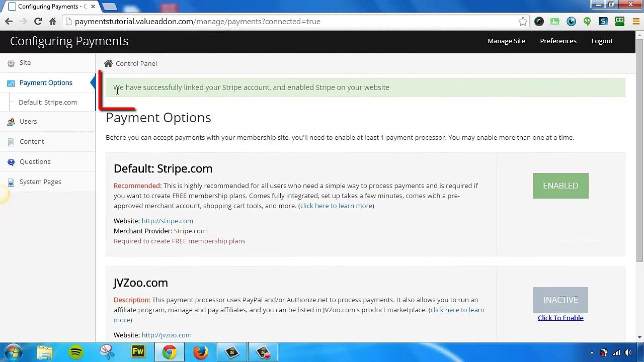The height and width of the screenshot is (362, 644).
Task: Click 'Default: Stripe.com' section heading
Action: coord(163,168)
